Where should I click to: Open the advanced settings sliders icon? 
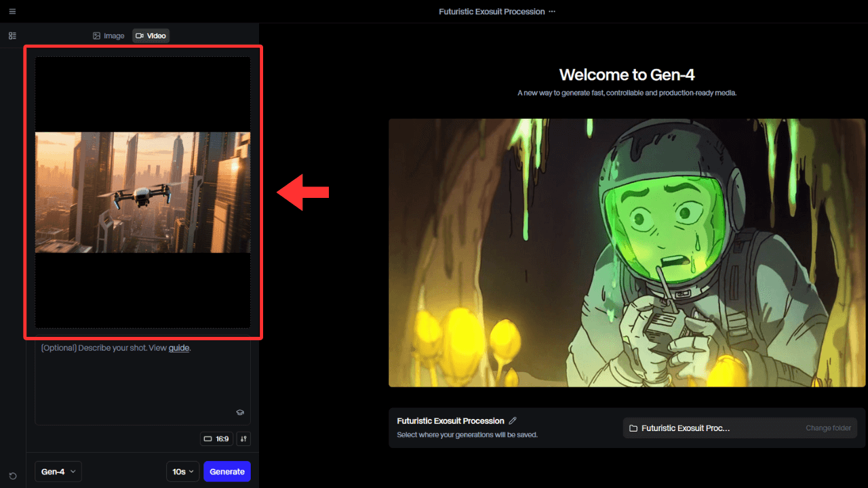[243, 439]
